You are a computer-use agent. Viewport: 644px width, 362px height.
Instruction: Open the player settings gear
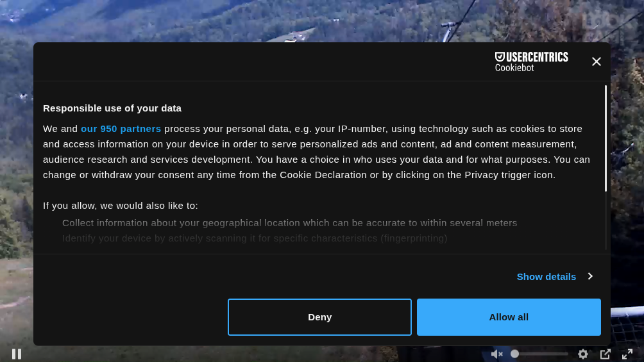pos(583,354)
